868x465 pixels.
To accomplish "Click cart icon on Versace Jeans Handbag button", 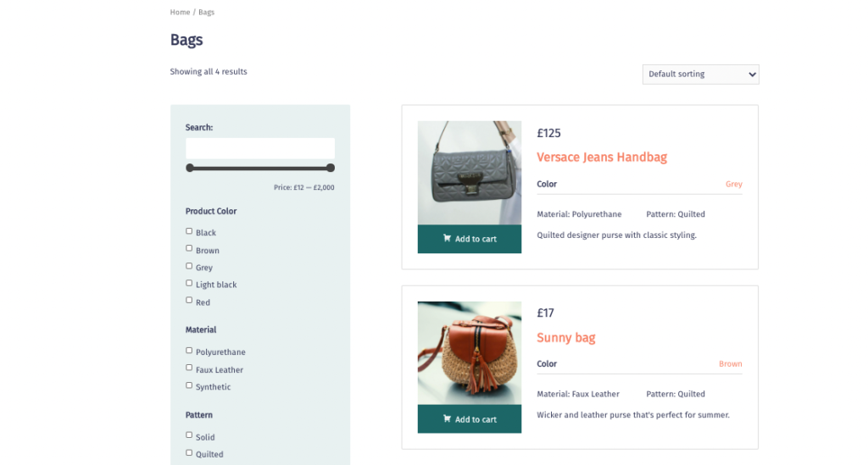I will (x=447, y=238).
